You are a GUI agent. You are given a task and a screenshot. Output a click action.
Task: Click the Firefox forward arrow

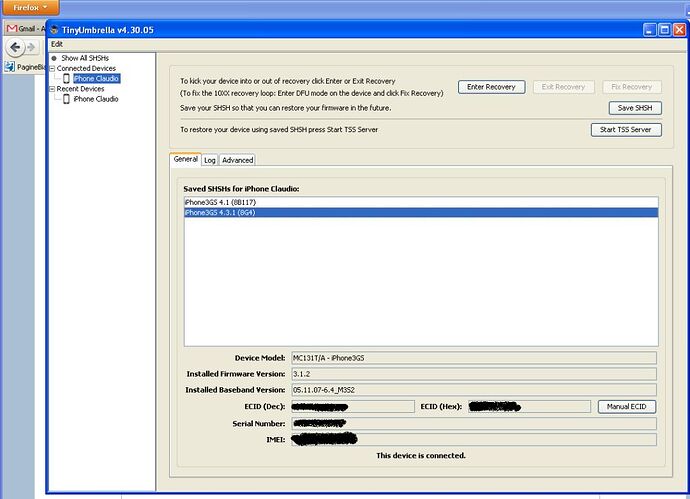tap(31, 47)
